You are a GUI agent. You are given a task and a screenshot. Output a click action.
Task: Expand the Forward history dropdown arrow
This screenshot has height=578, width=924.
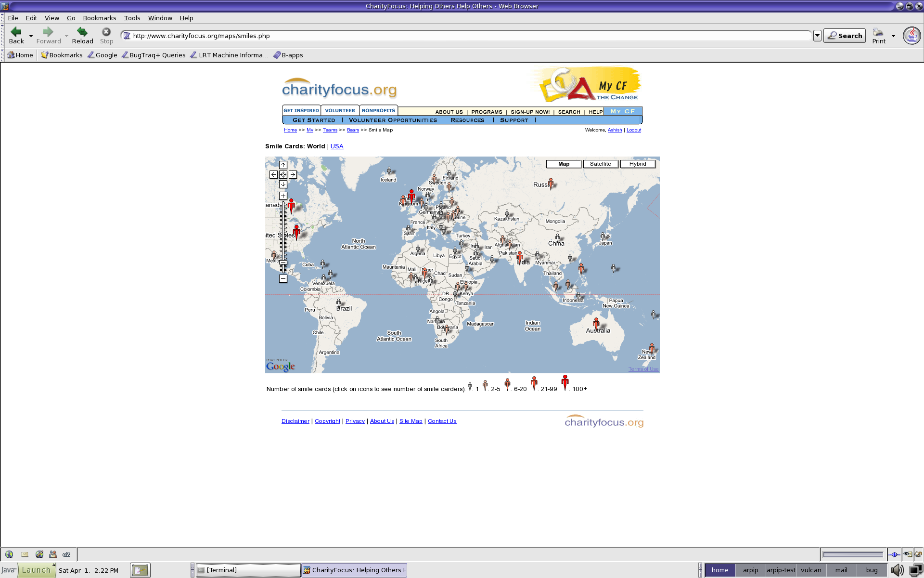tap(66, 36)
